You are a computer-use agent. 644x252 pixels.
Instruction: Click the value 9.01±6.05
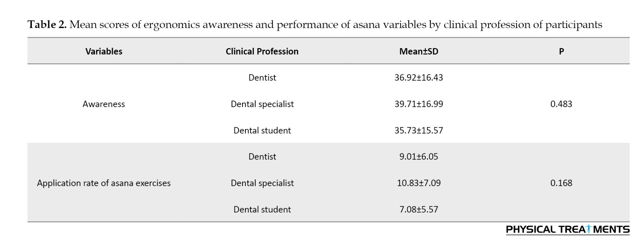418,157
